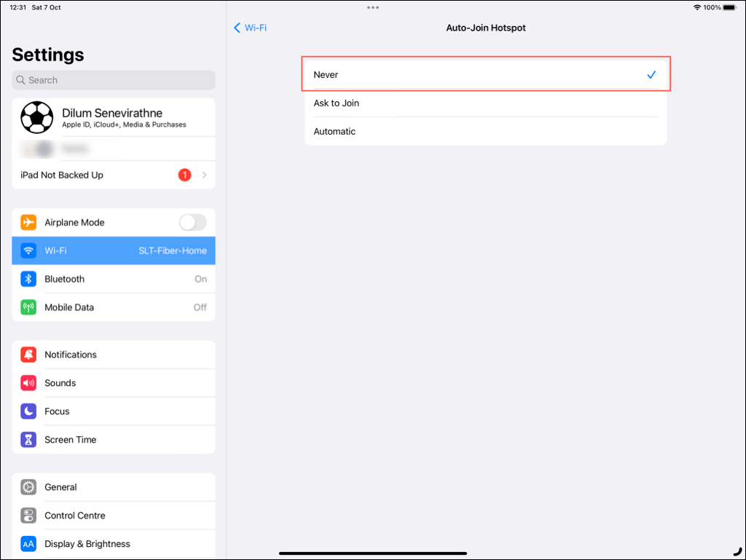Open the Screen Time settings
Screen dimensions: 746x560
click(x=114, y=439)
